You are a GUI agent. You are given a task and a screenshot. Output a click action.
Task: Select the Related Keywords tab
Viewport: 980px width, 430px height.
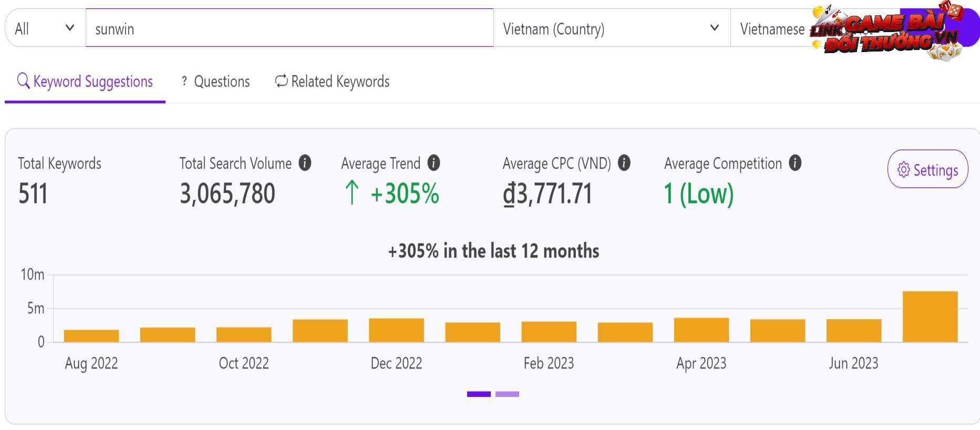[332, 81]
